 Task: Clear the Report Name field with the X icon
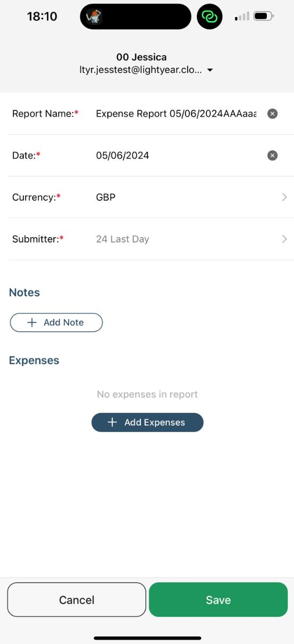pos(272,114)
